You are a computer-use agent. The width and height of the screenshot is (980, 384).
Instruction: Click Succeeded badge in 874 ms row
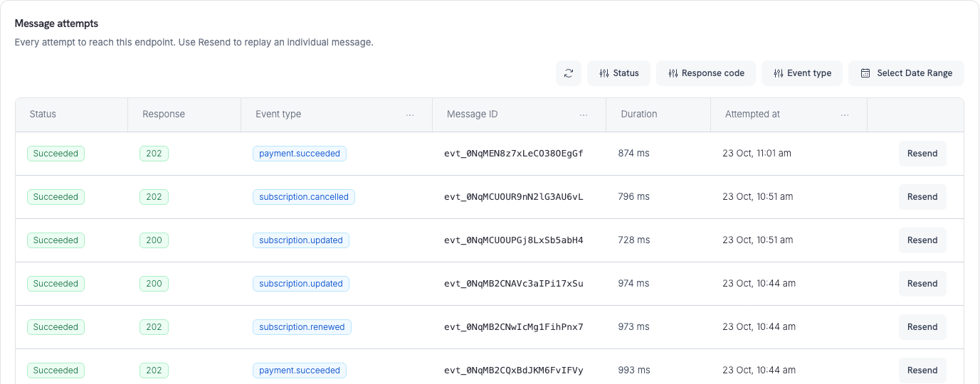(56, 154)
